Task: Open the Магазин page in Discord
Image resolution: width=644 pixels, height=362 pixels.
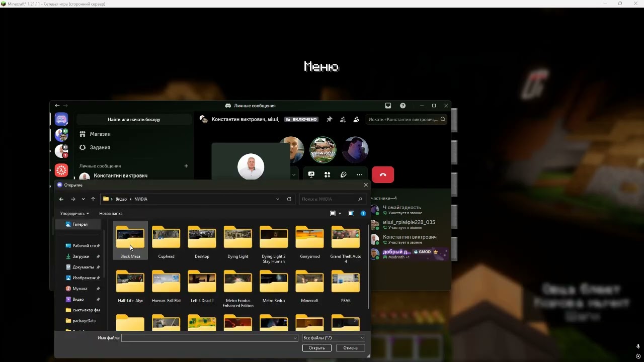Action: coord(134,134)
